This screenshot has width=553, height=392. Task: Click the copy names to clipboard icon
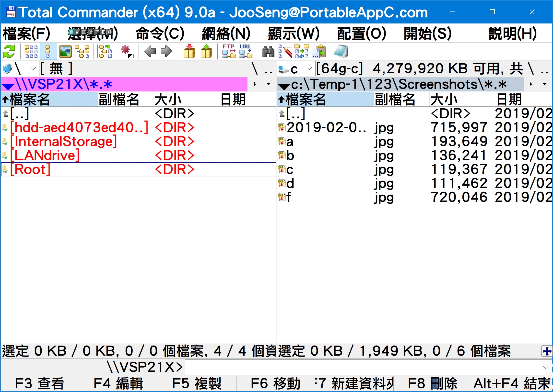pos(319,51)
